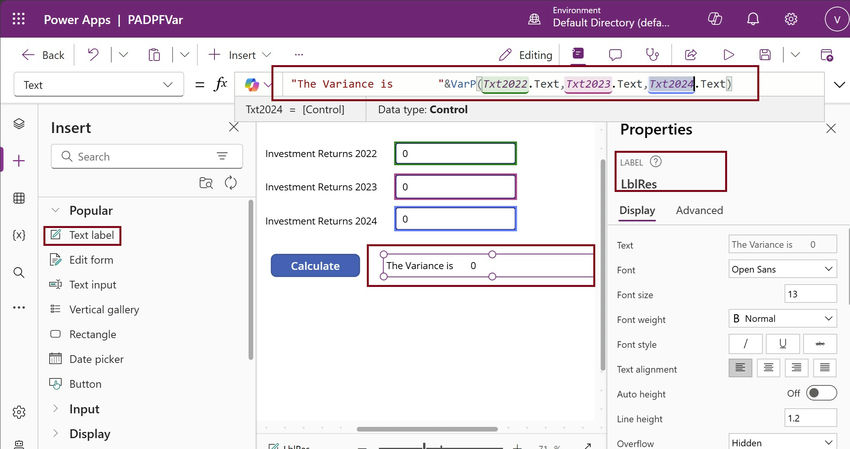Image resolution: width=850 pixels, height=449 pixels.
Task: Click the filter icon in search box
Action: point(222,156)
